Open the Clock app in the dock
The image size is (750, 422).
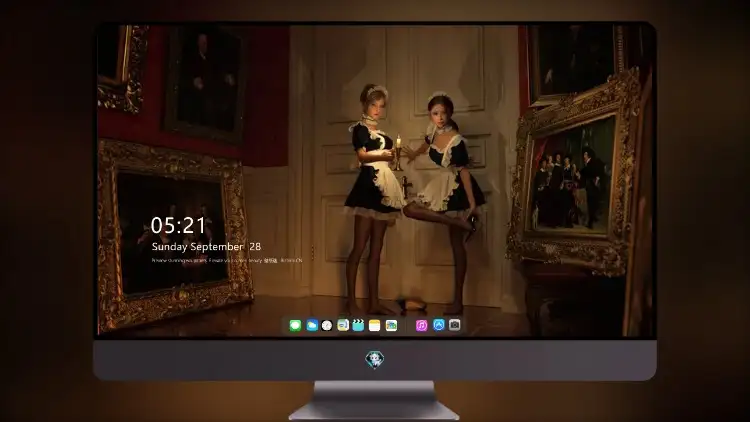327,326
